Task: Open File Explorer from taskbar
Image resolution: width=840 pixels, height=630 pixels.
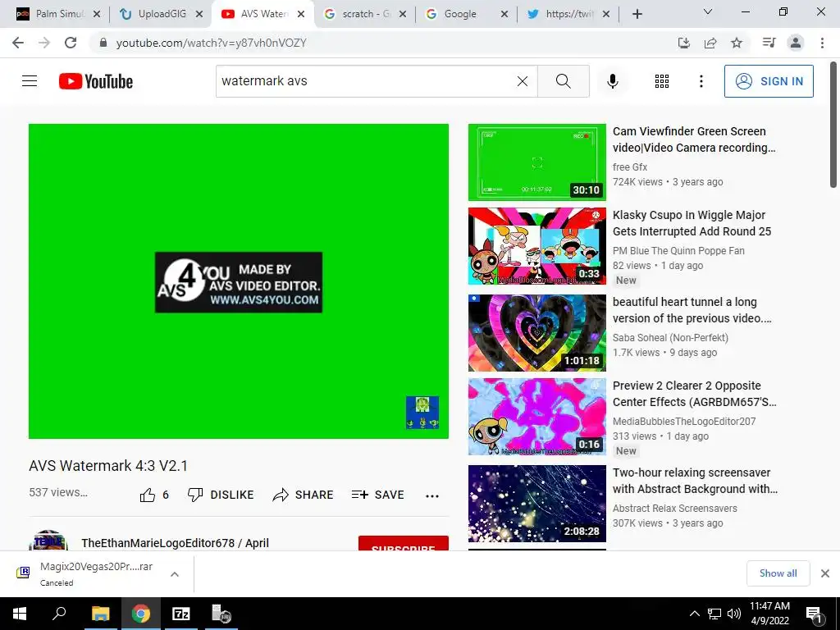Action: click(100, 614)
